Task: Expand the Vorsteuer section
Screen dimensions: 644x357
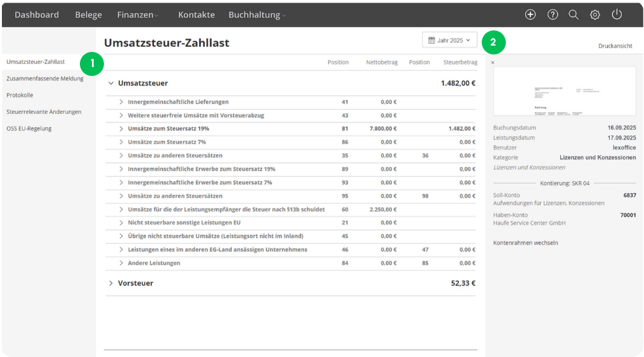Action: [111, 283]
